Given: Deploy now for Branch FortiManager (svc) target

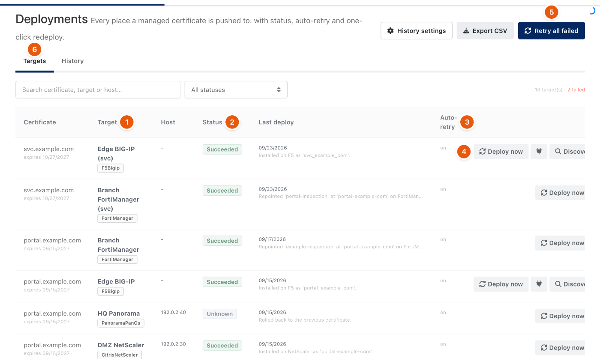Looking at the screenshot, I should point(560,193).
